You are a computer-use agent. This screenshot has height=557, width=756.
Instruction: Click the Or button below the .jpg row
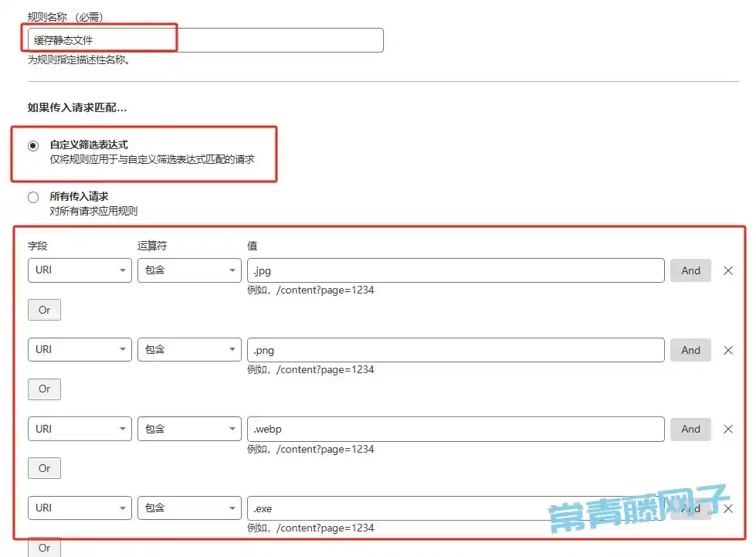(44, 310)
